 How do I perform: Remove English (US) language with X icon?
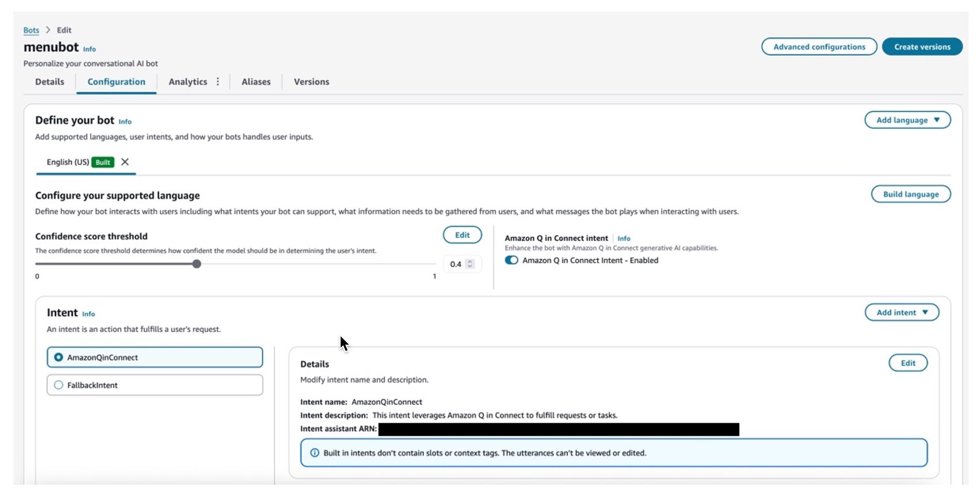click(x=125, y=162)
